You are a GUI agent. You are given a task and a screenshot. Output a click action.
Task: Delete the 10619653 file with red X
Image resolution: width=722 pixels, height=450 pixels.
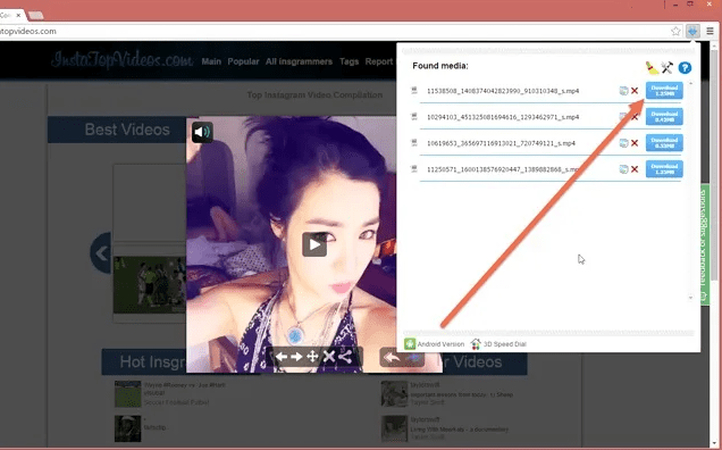[x=634, y=143]
